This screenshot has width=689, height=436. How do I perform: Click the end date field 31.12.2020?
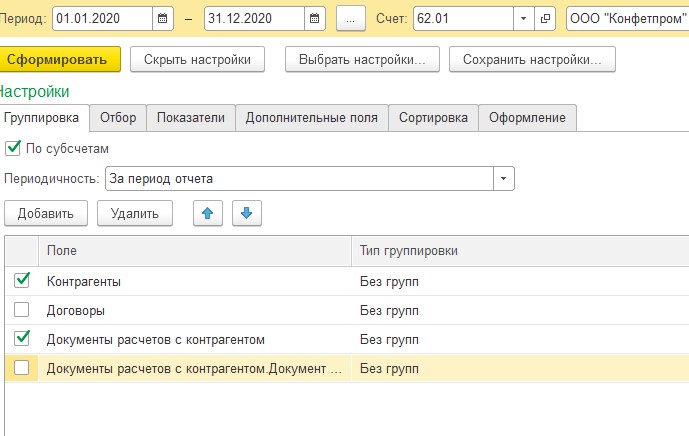tap(254, 18)
